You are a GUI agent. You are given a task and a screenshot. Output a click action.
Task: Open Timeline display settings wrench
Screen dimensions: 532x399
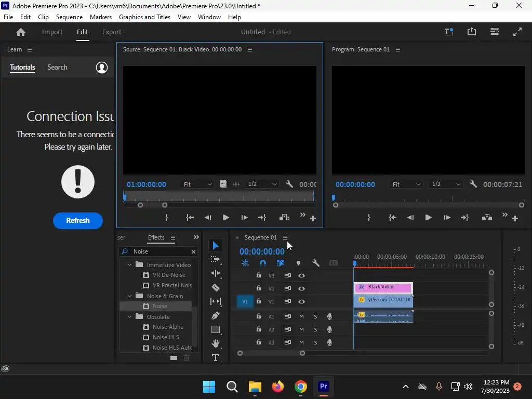[x=315, y=263]
